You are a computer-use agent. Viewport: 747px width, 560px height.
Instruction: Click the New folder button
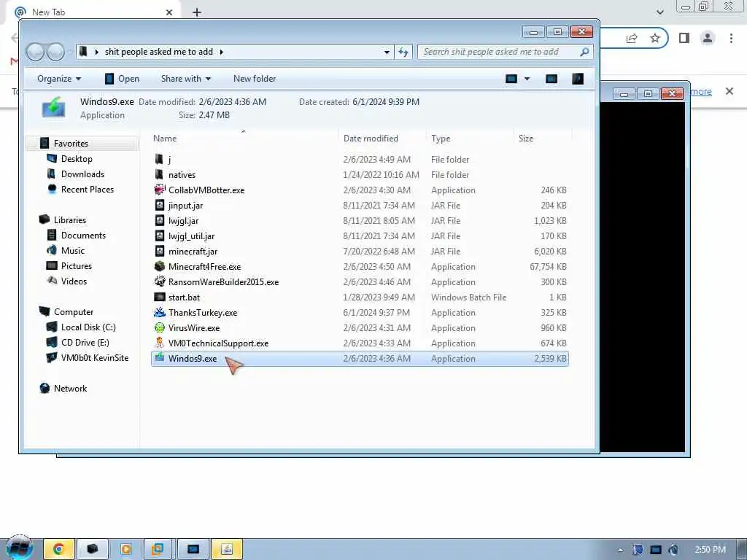click(255, 79)
